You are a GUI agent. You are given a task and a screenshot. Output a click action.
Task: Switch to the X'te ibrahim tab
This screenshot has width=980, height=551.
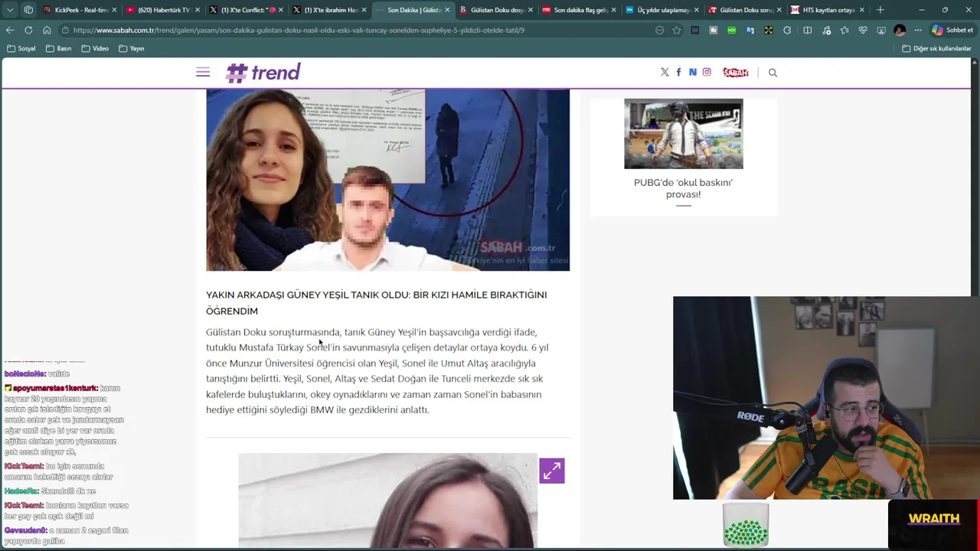pos(330,10)
